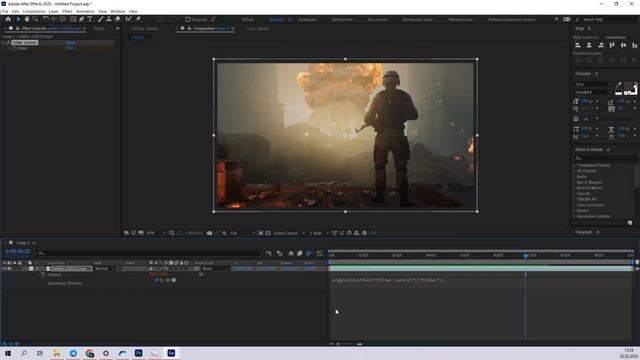The image size is (640, 360).
Task: Open the font family dropdown
Action: coord(593,84)
